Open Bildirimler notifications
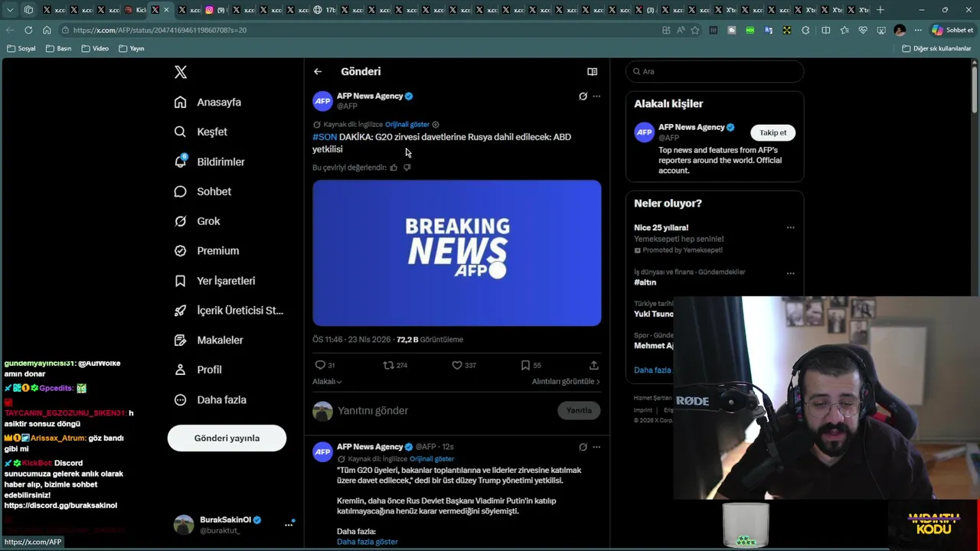980x551 pixels. point(210,161)
